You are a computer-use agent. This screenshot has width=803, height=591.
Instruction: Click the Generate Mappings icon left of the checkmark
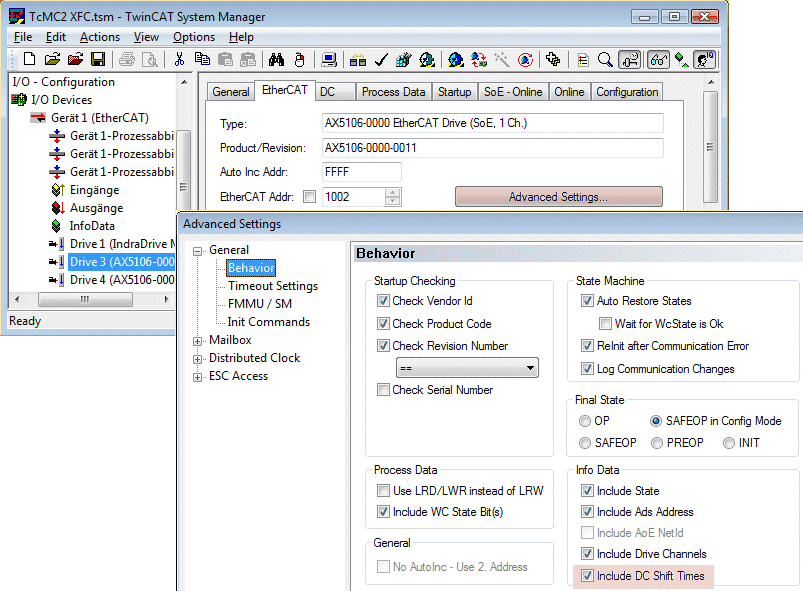[x=357, y=59]
